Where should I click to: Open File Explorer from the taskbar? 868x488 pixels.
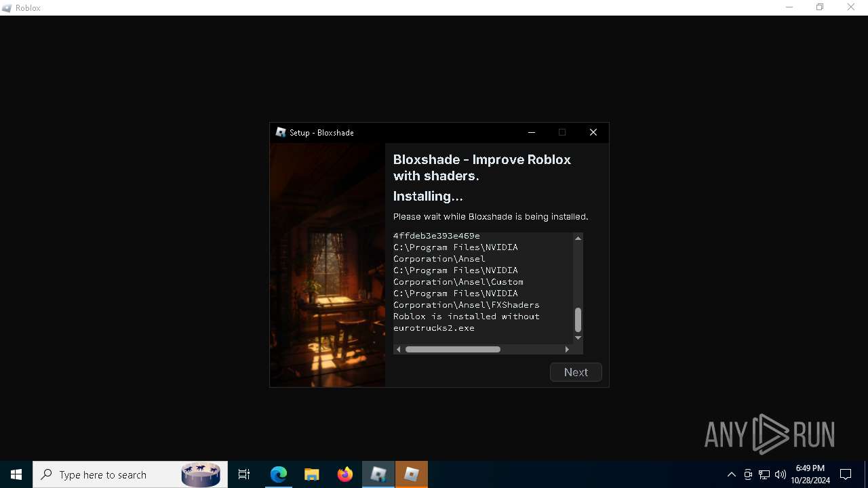[x=312, y=474]
